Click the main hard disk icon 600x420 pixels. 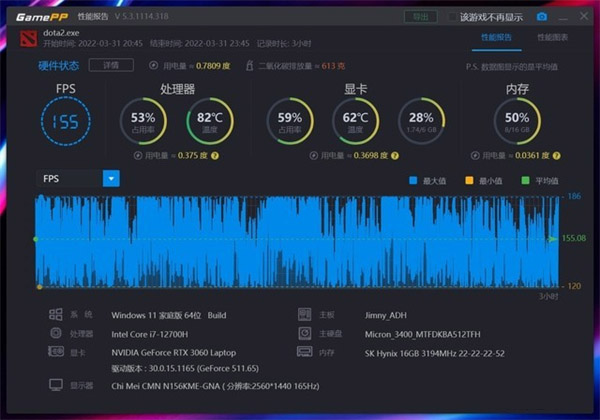tap(305, 333)
